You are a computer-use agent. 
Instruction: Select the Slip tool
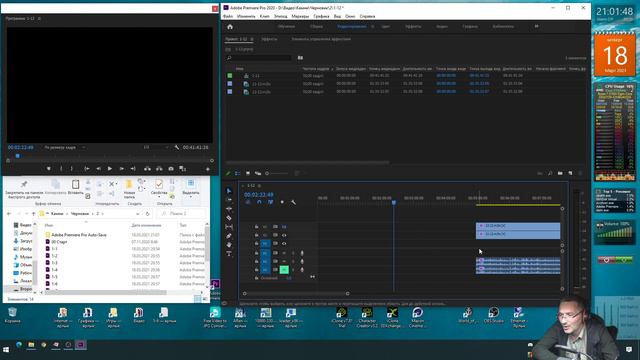click(x=229, y=227)
